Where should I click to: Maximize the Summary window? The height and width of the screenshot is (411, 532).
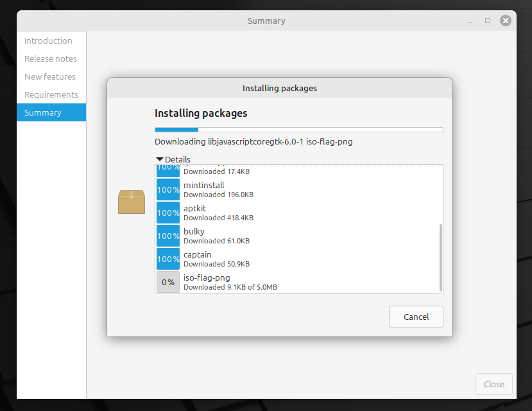click(x=488, y=21)
